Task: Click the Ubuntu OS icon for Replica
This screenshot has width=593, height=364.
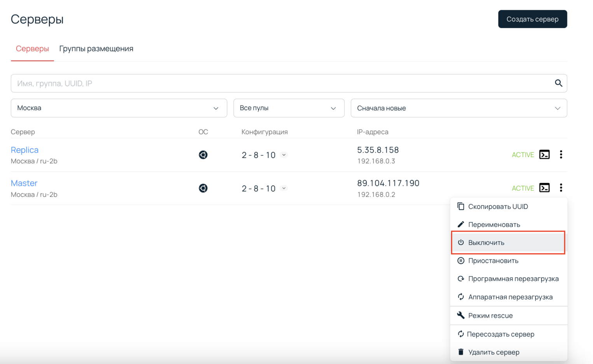Action: pos(203,155)
